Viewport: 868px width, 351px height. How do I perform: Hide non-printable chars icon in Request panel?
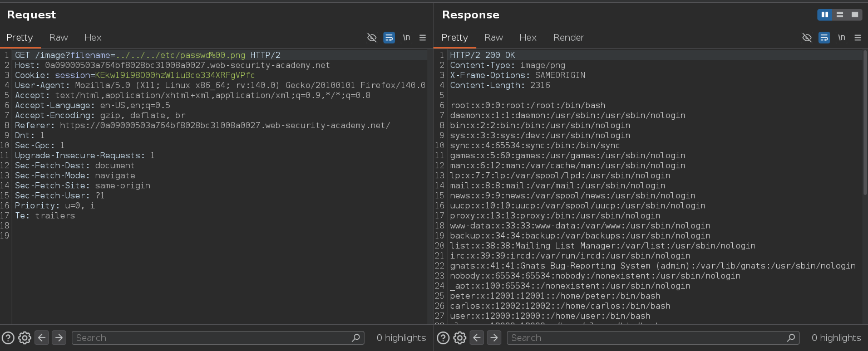[372, 37]
